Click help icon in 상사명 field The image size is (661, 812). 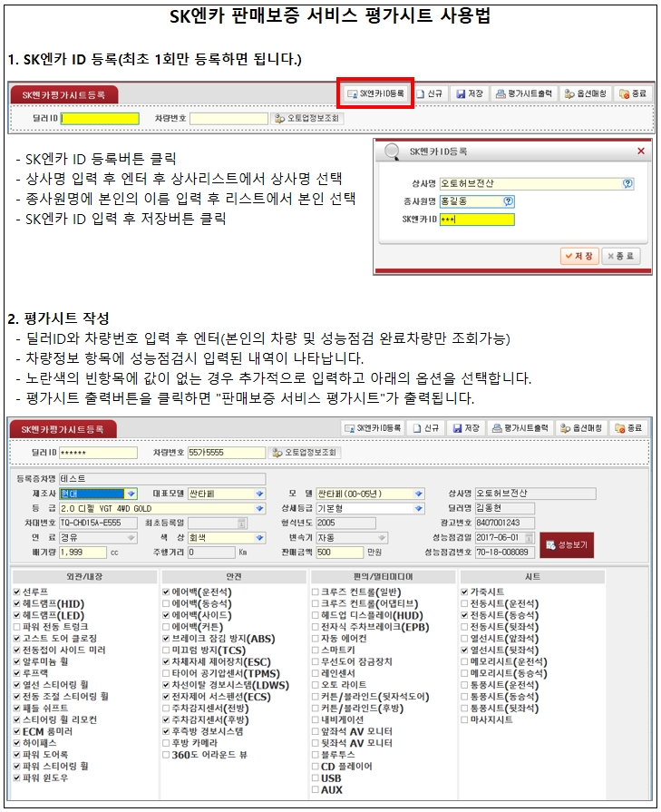(627, 183)
